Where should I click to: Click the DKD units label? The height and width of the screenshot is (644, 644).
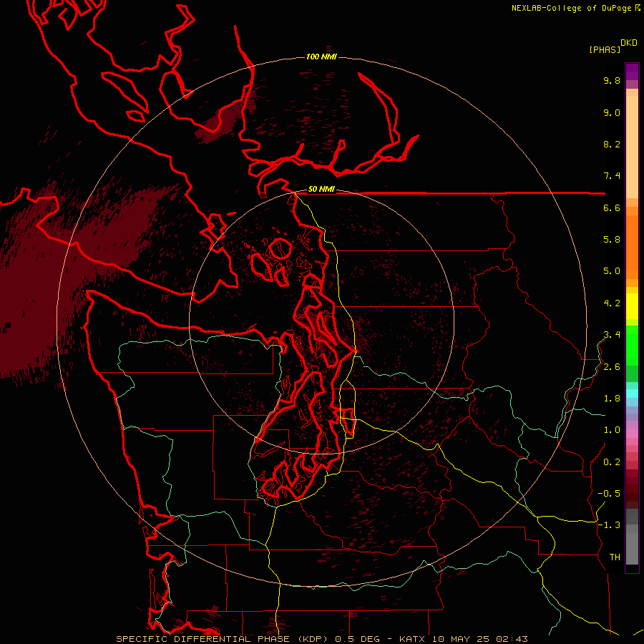pos(629,43)
